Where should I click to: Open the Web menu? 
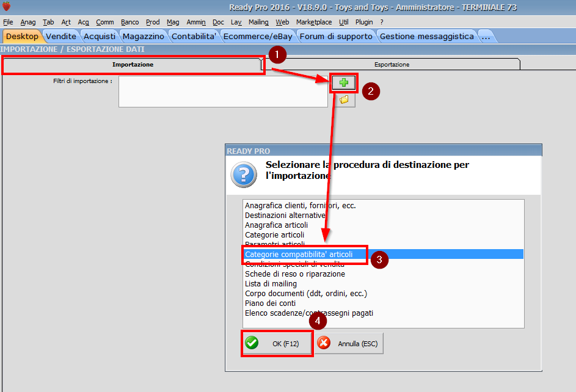(282, 22)
